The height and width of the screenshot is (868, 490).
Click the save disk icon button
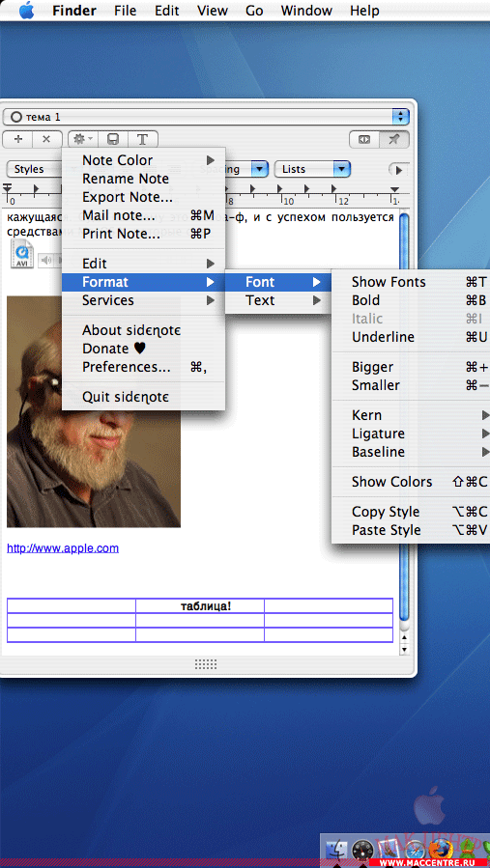click(x=113, y=139)
